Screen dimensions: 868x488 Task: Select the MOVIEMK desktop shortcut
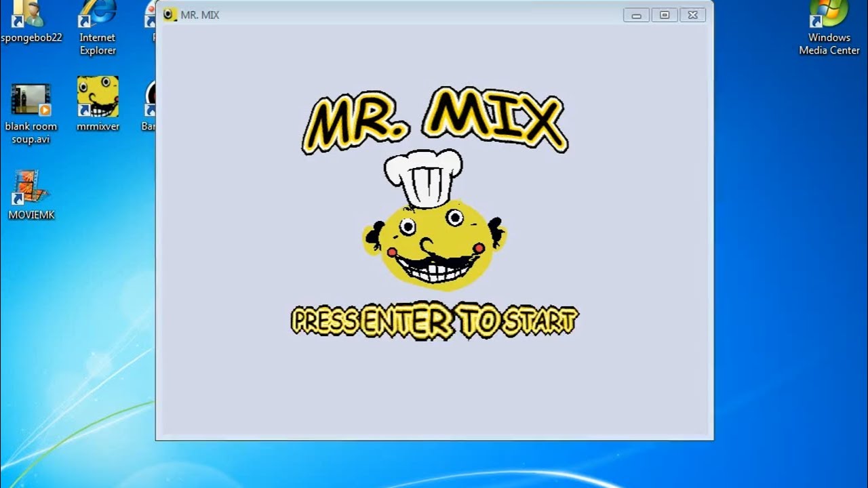click(31, 195)
